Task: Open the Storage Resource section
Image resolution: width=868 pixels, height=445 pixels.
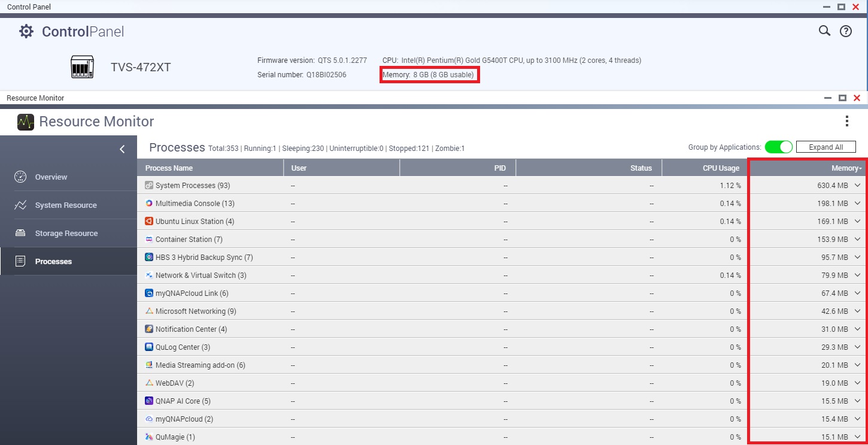Action: (x=68, y=233)
